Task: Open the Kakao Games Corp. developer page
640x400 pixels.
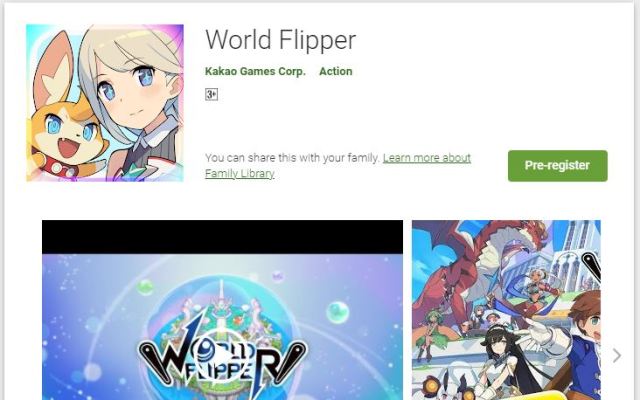Action: point(255,71)
